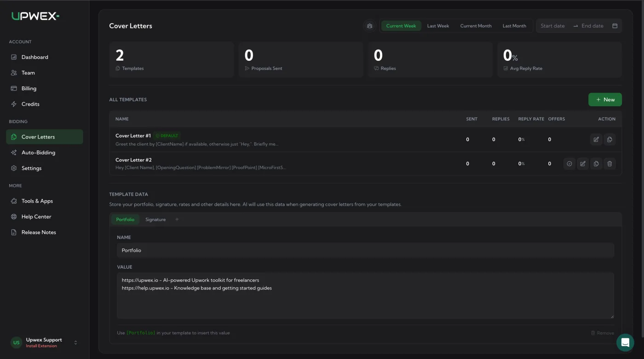Viewport: 644px width, 359px height.
Task: Select the Portfolio data tab
Action: (125, 220)
